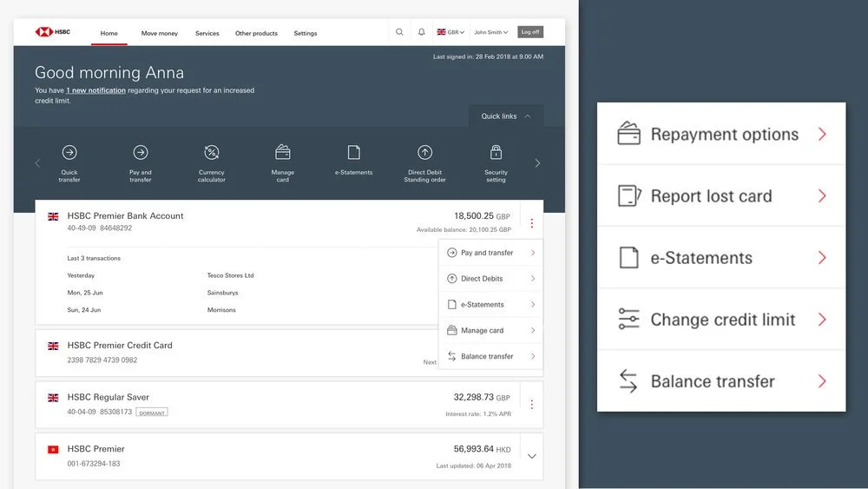Image resolution: width=868 pixels, height=489 pixels.
Task: Click the document icon in large e-Statements row
Action: pyautogui.click(x=628, y=257)
